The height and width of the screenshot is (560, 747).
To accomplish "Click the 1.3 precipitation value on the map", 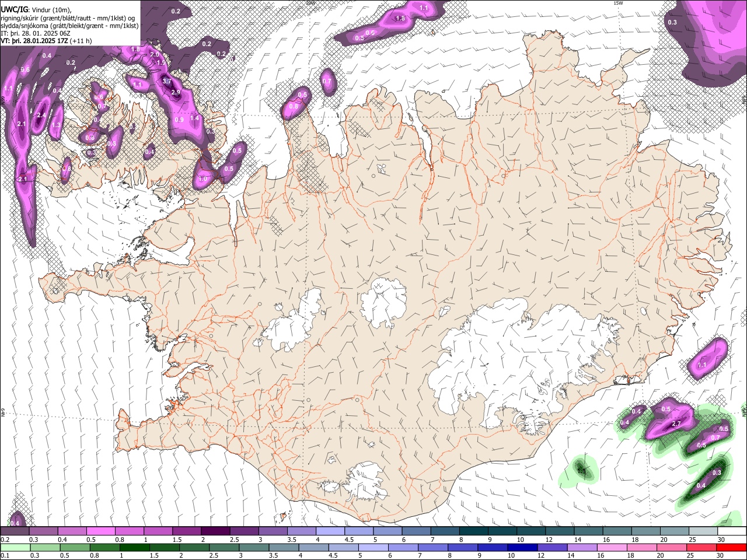I will pos(56,125).
